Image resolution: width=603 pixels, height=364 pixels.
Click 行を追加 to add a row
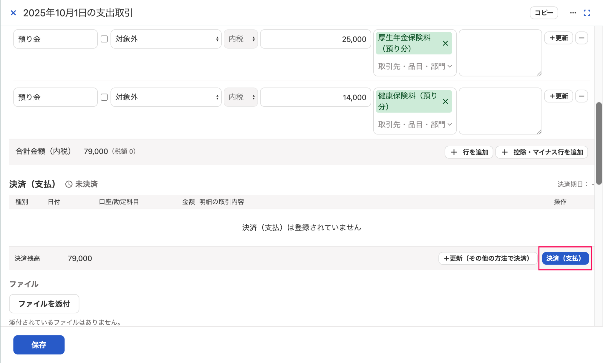coord(469,152)
